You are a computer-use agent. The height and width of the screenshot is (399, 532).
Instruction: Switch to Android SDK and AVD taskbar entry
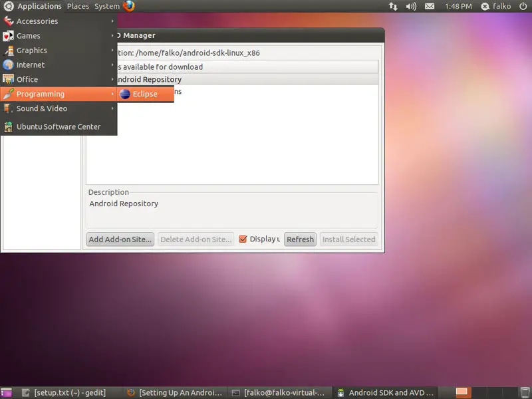pyautogui.click(x=386, y=392)
